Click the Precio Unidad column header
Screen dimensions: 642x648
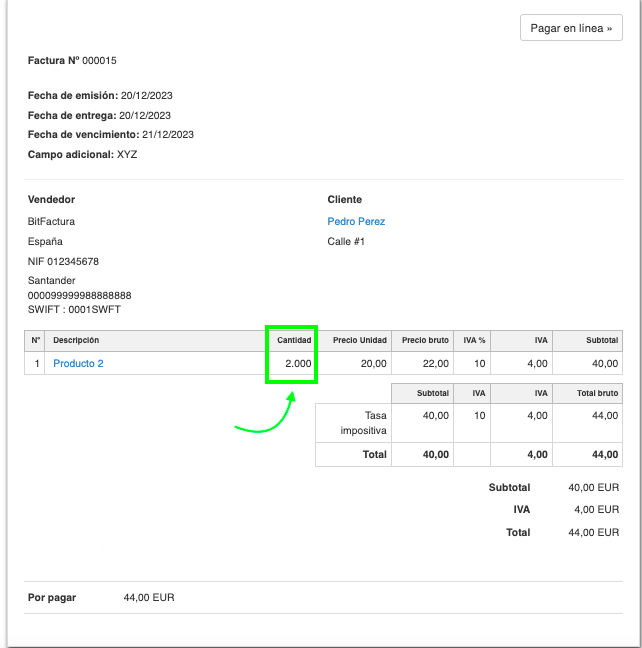(359, 340)
